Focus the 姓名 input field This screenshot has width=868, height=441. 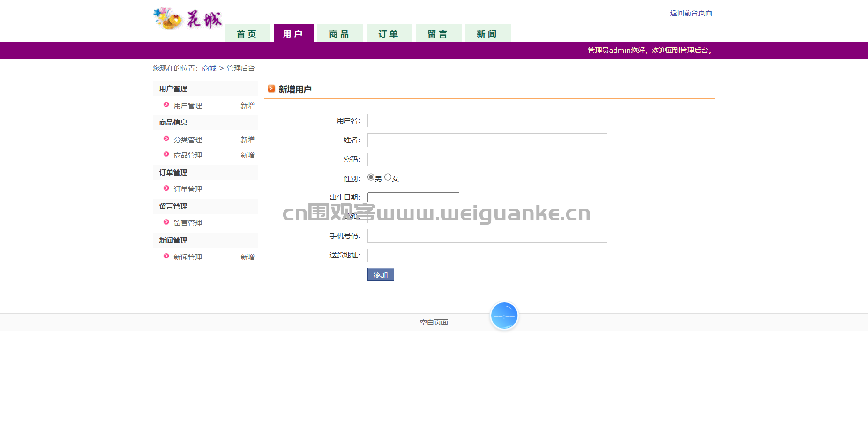click(487, 140)
